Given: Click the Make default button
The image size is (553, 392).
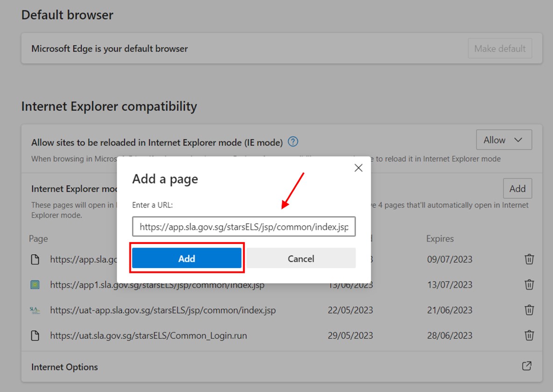Looking at the screenshot, I should coord(500,48).
